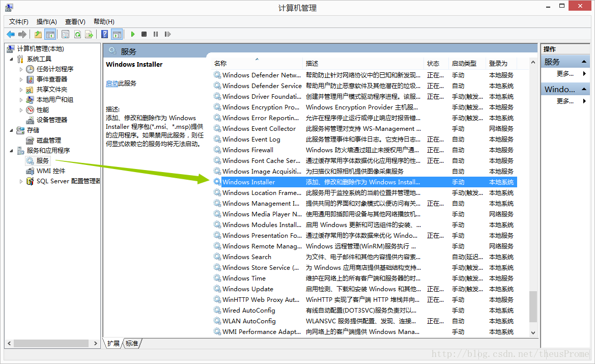Click the Forward arrow toolbar icon
This screenshot has width=595, height=364.
[22, 34]
